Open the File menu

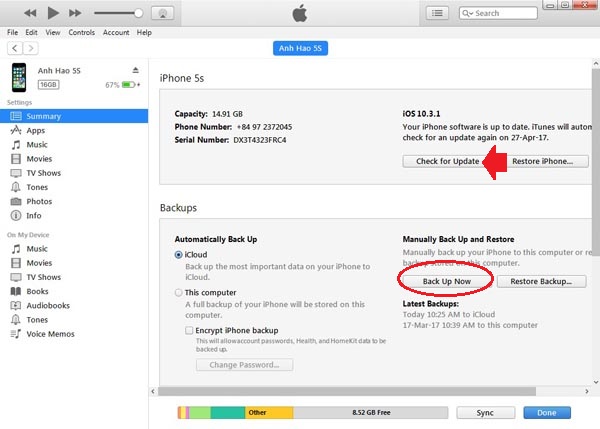(13, 33)
